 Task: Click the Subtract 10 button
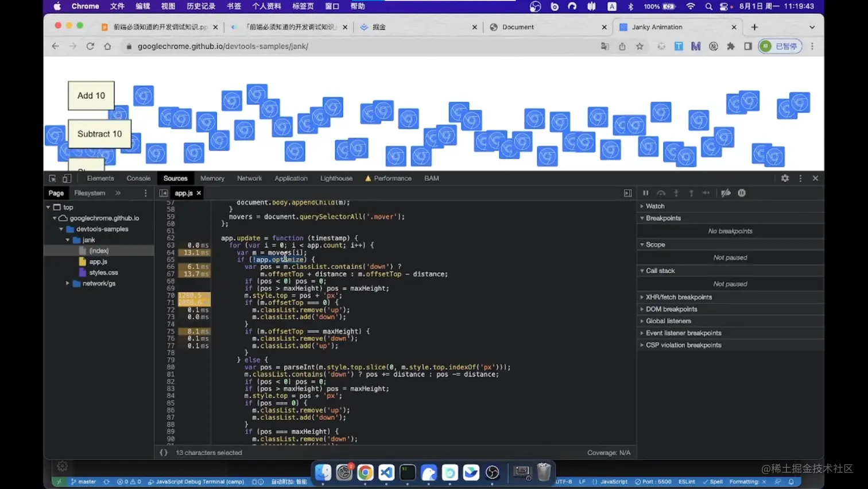tap(100, 134)
